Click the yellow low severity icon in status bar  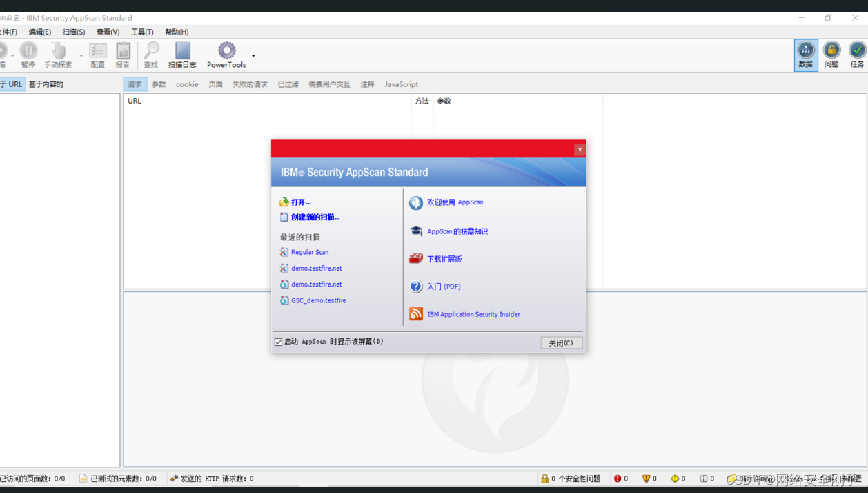coord(675,478)
